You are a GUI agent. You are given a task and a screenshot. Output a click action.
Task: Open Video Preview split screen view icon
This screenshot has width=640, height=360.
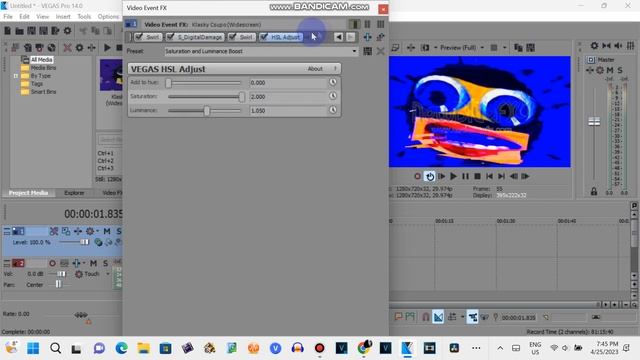tap(425, 48)
